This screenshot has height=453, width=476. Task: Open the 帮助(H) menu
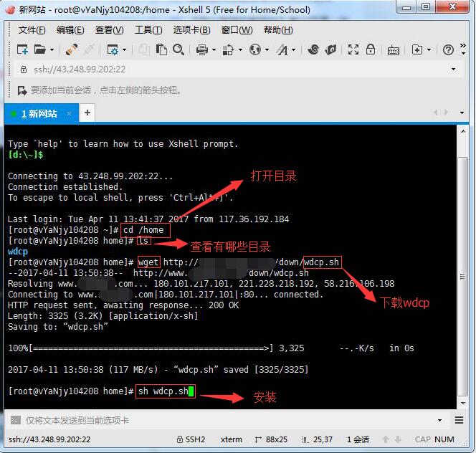pyautogui.click(x=278, y=30)
